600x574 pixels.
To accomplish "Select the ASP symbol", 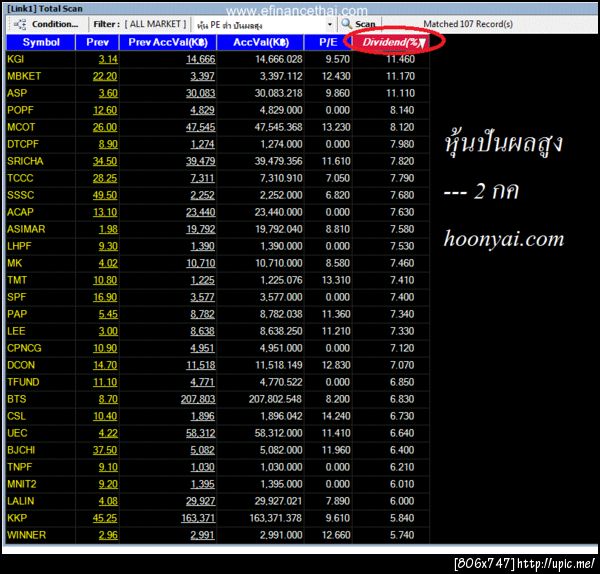I will [x=17, y=93].
